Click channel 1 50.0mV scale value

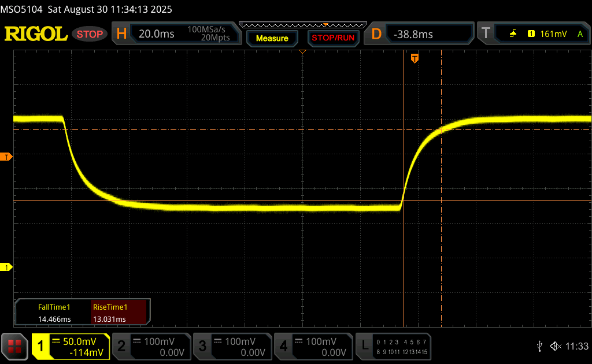click(80, 341)
